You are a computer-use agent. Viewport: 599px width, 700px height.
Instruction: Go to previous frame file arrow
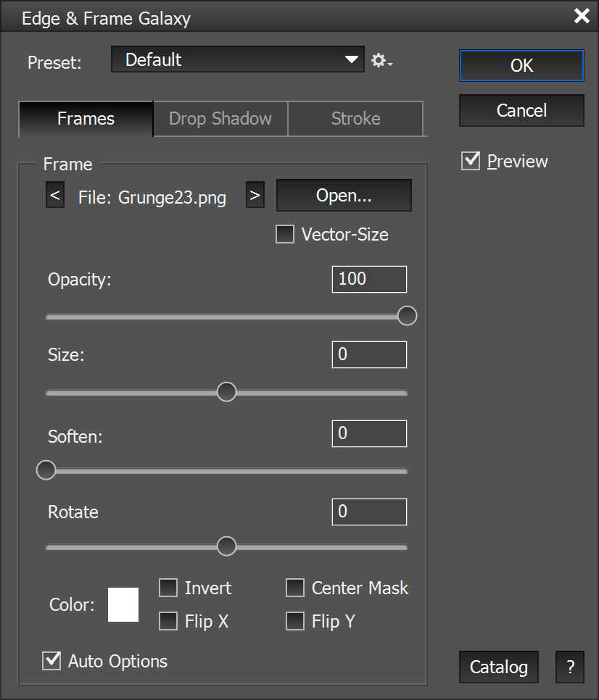coord(55,196)
